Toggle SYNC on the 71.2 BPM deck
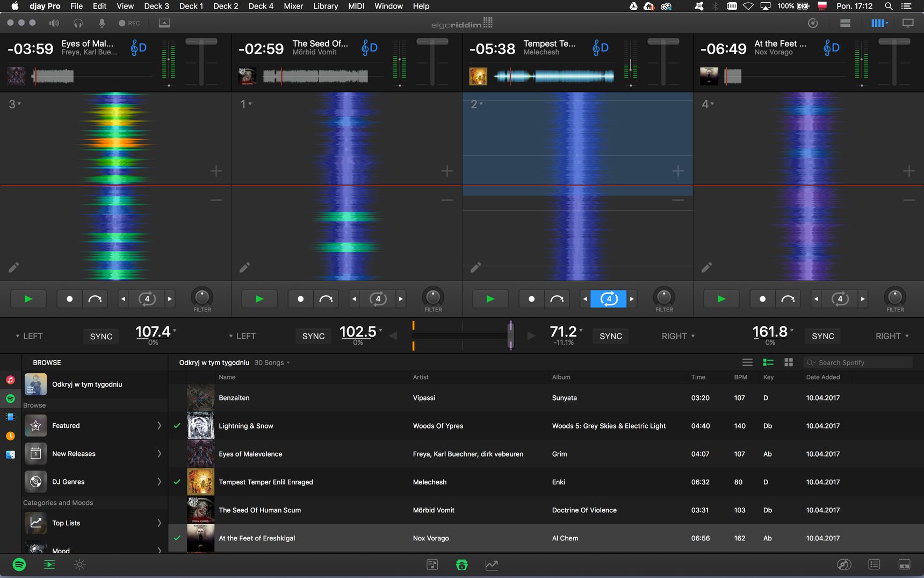Viewport: 924px width, 578px height. (611, 336)
